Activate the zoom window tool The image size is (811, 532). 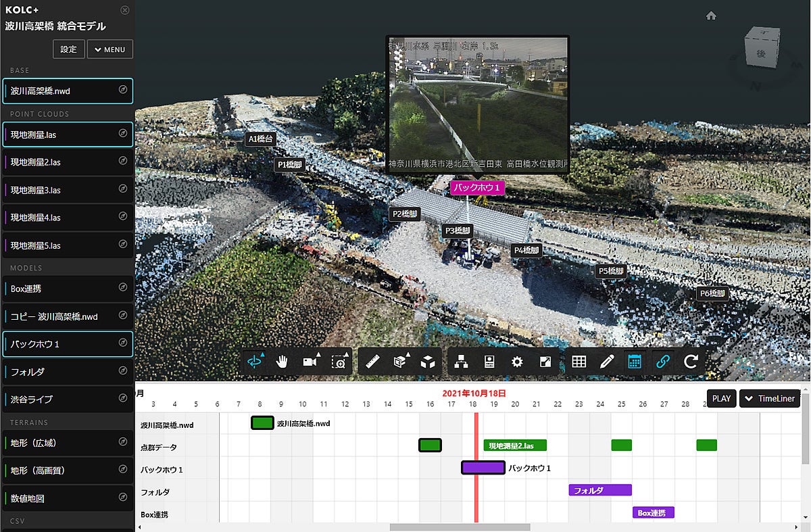click(340, 362)
